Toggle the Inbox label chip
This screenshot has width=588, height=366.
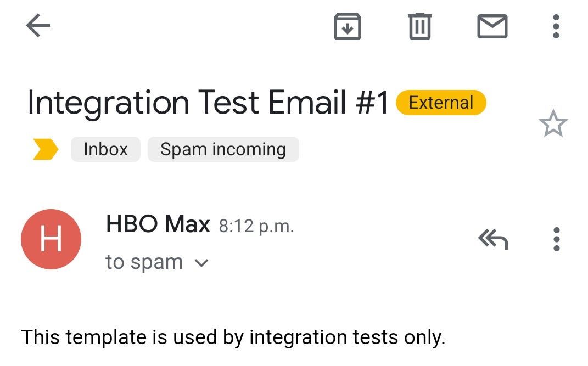[x=105, y=149]
